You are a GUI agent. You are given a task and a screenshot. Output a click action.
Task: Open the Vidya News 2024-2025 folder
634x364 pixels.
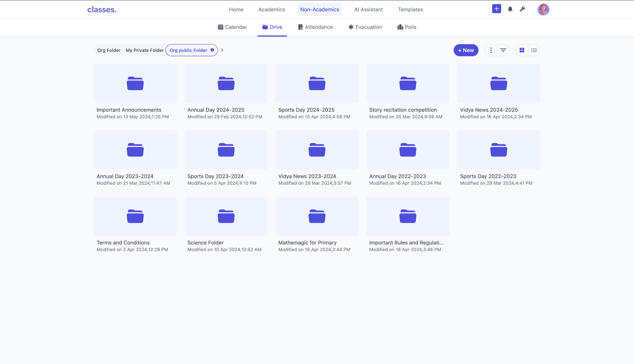(x=498, y=84)
